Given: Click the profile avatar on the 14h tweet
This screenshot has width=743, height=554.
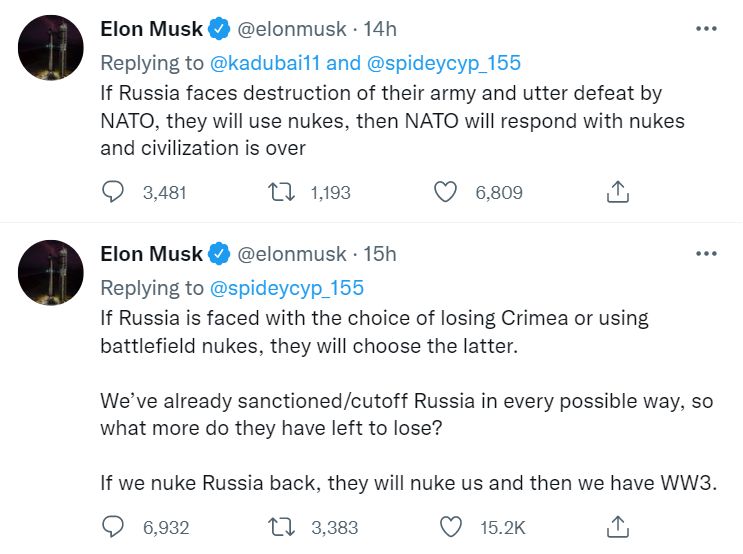Looking at the screenshot, I should (51, 48).
